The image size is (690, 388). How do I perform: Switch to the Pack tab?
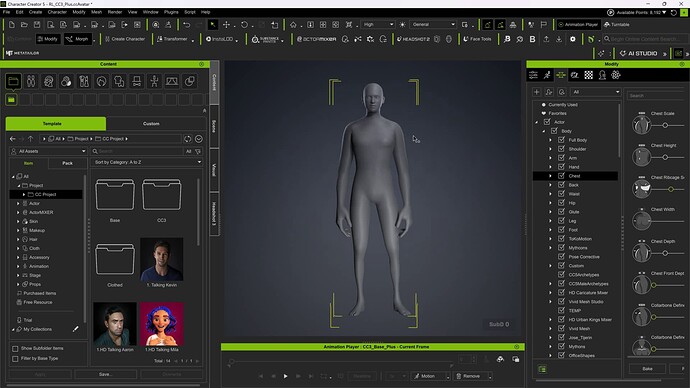[67, 163]
